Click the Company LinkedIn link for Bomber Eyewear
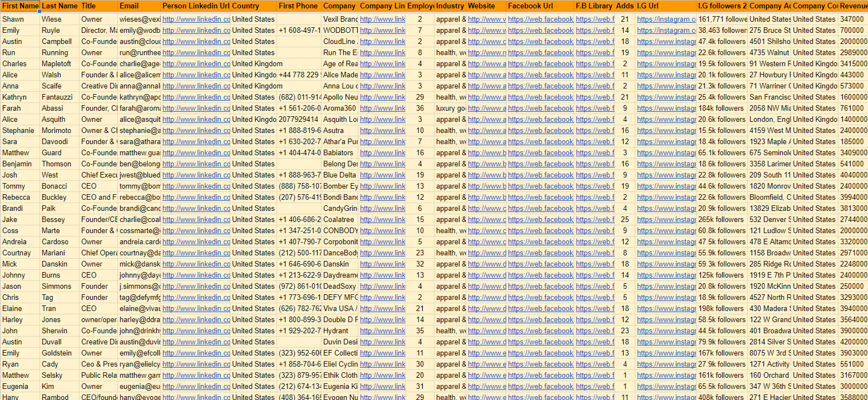The width and height of the screenshot is (868, 400). 381,186
